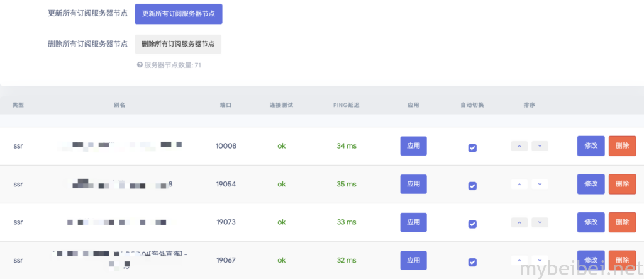Toggle auto-switch checkbox for port 19067
644x279 pixels.
tap(472, 262)
